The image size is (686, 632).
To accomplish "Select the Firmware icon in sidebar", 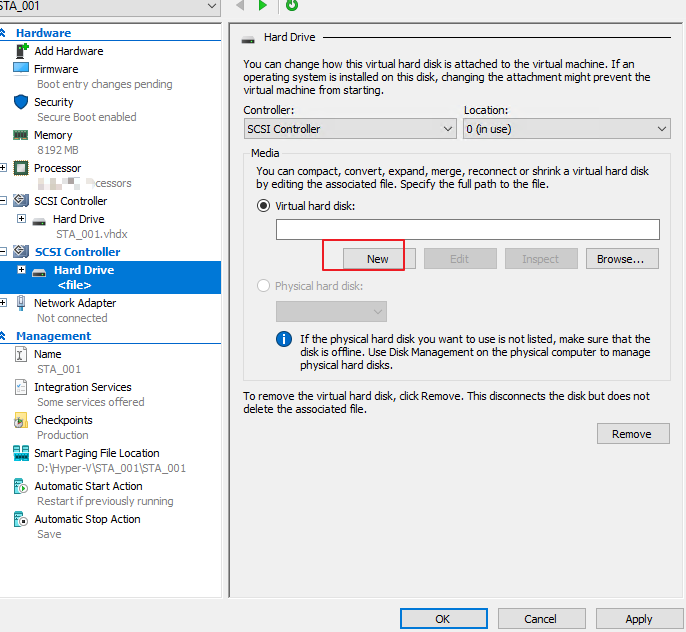I will 21,69.
